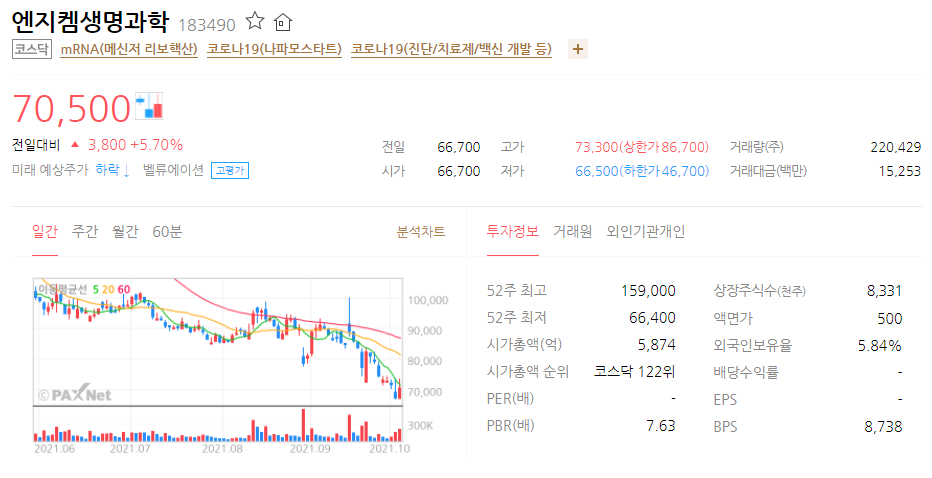Click 액면가 value 500
932x478 pixels.
[890, 319]
